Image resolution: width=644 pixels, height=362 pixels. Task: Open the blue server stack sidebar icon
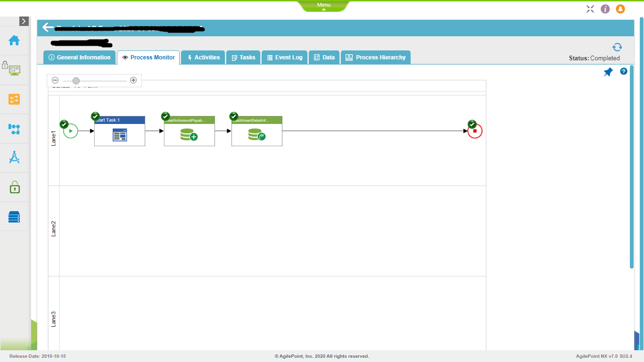(x=14, y=217)
